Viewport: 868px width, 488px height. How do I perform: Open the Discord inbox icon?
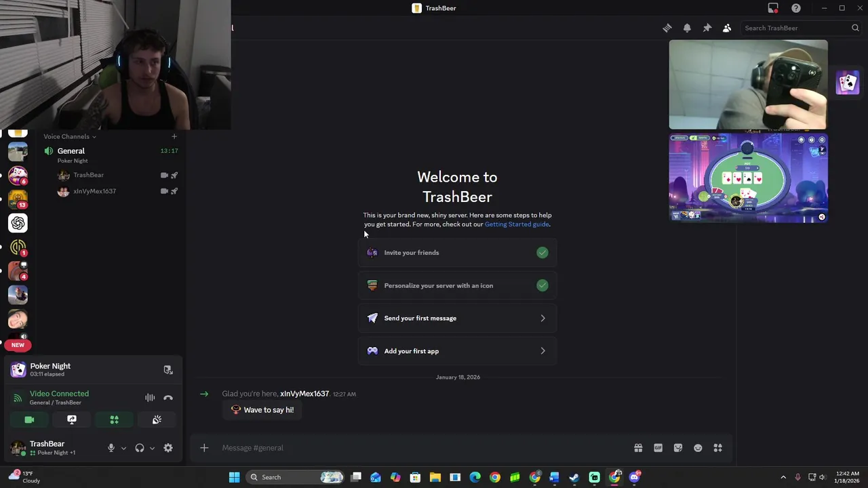pyautogui.click(x=773, y=8)
